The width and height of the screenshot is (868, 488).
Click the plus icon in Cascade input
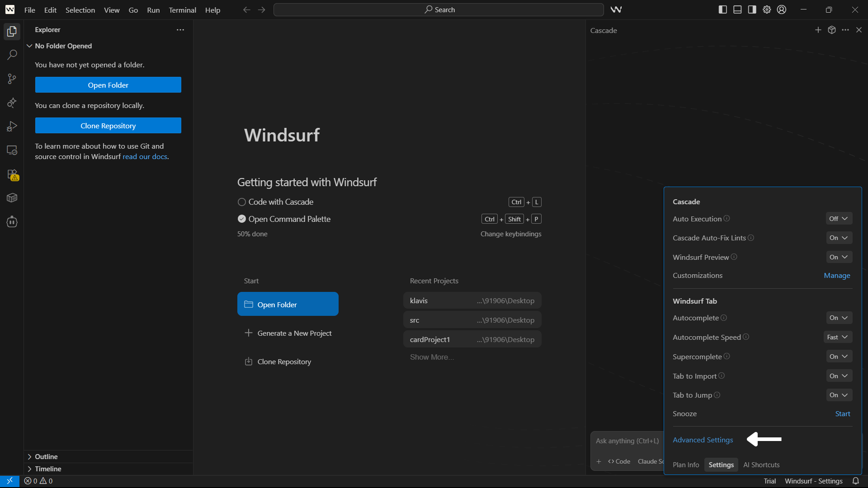pos(599,461)
